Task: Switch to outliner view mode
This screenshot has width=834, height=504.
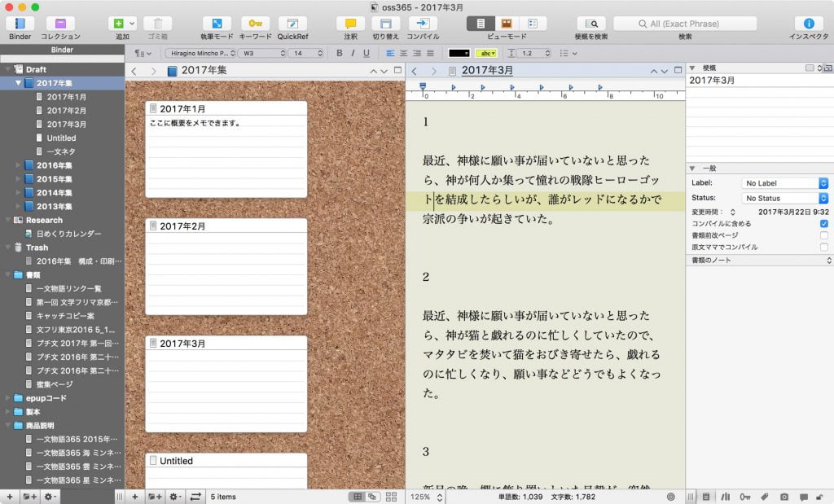Action: (533, 24)
